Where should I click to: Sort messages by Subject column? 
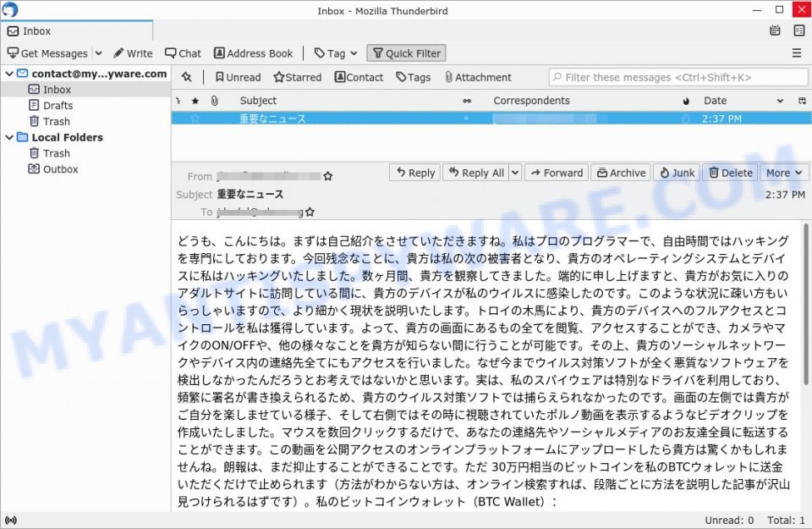coord(259,101)
